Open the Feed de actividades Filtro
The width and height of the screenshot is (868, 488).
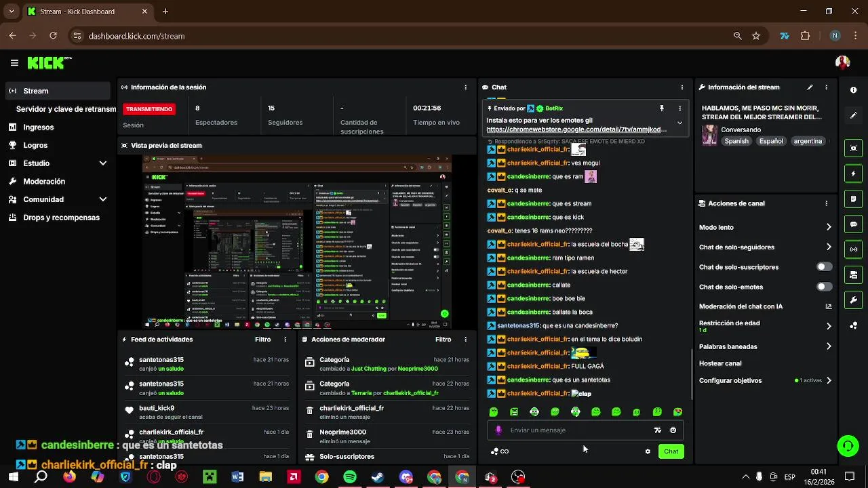click(262, 340)
